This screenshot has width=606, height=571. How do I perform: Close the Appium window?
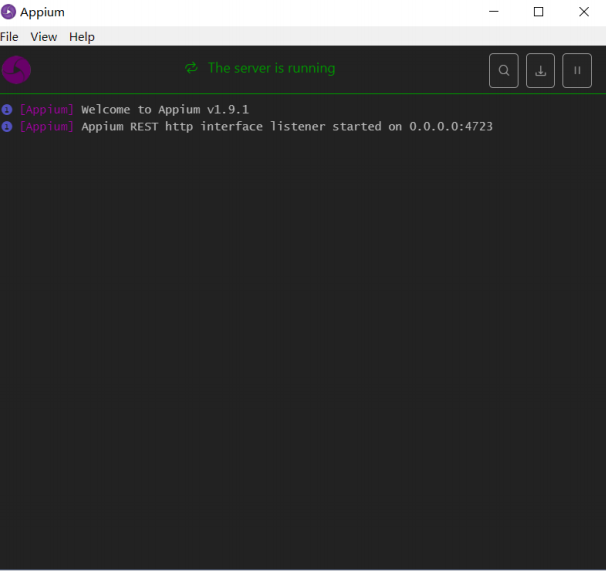pos(584,12)
